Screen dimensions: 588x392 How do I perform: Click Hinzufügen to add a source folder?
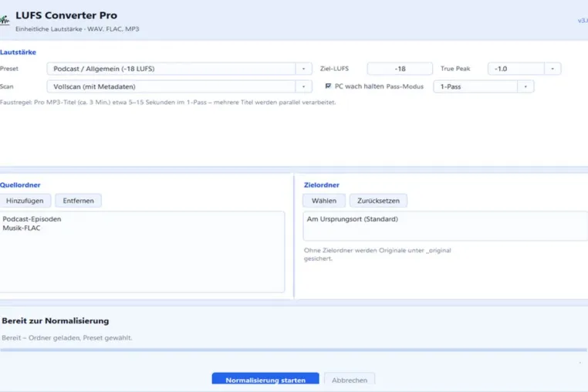tap(25, 201)
